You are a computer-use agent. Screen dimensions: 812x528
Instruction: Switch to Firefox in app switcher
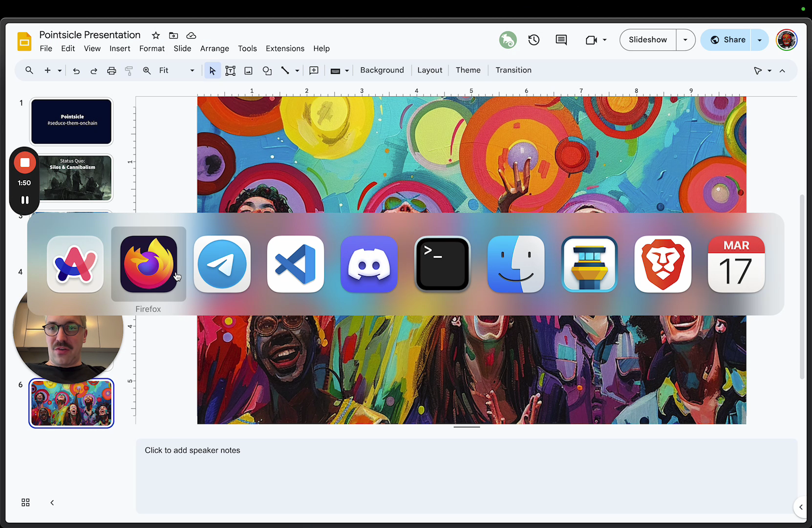(149, 264)
